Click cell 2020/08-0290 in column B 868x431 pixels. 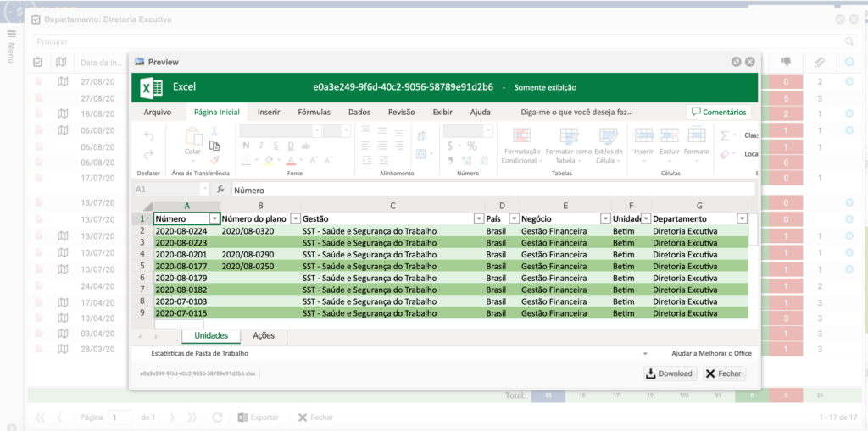click(x=261, y=254)
